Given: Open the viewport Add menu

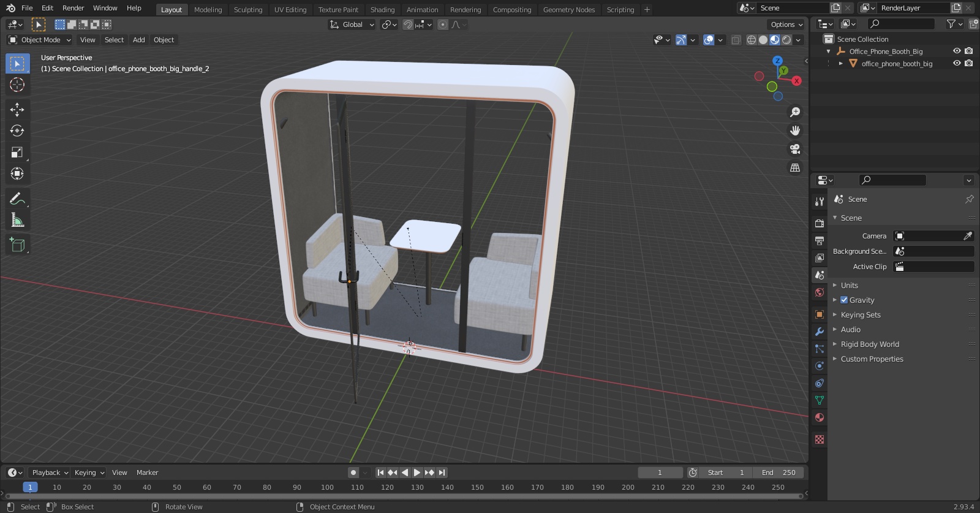Looking at the screenshot, I should point(139,40).
